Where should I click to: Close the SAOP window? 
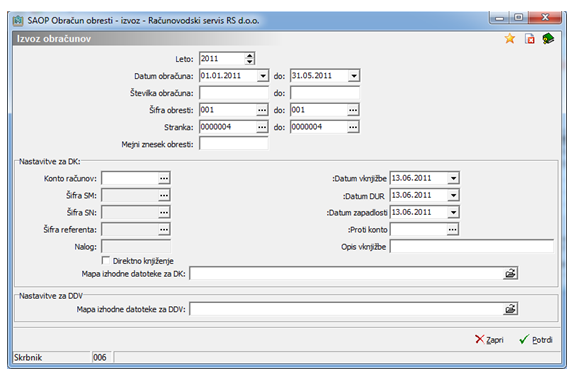545,17
